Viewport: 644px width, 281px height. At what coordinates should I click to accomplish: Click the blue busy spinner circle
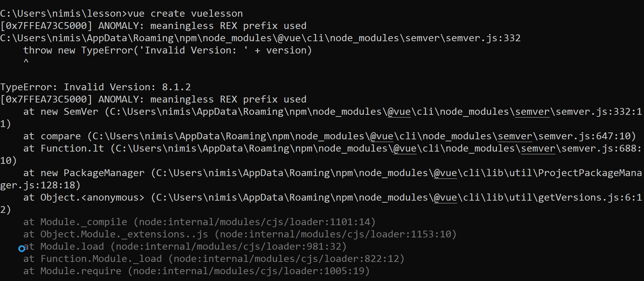(x=22, y=249)
